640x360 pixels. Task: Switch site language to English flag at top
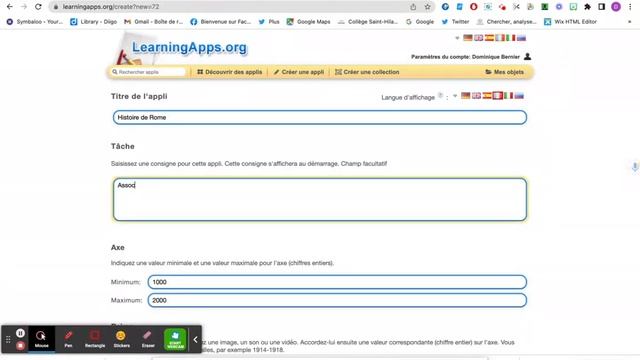(x=478, y=38)
